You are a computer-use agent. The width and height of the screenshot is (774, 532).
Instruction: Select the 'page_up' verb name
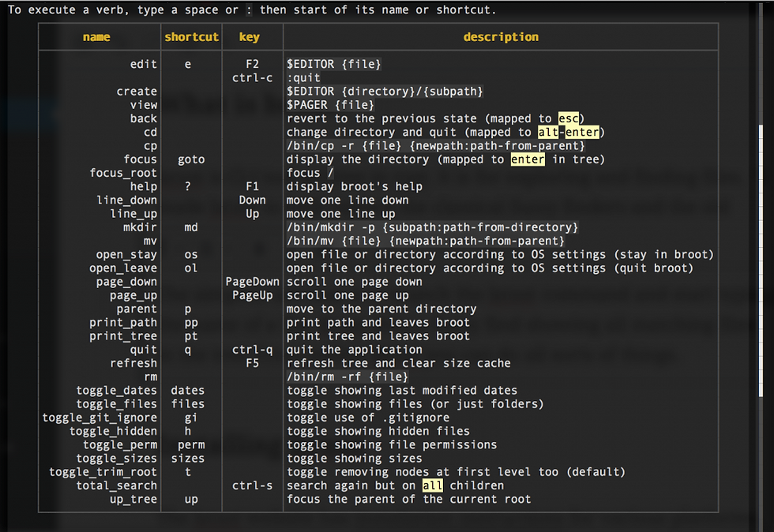[133, 296]
